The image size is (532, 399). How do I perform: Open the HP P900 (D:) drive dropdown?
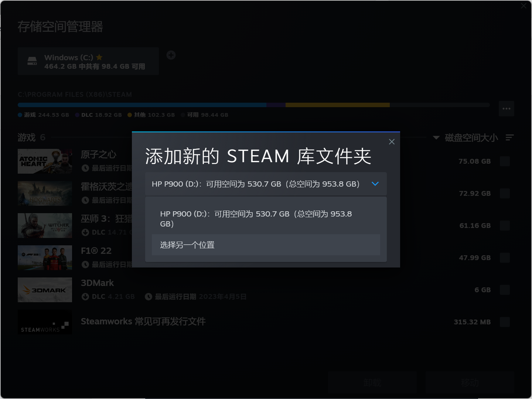(266, 184)
